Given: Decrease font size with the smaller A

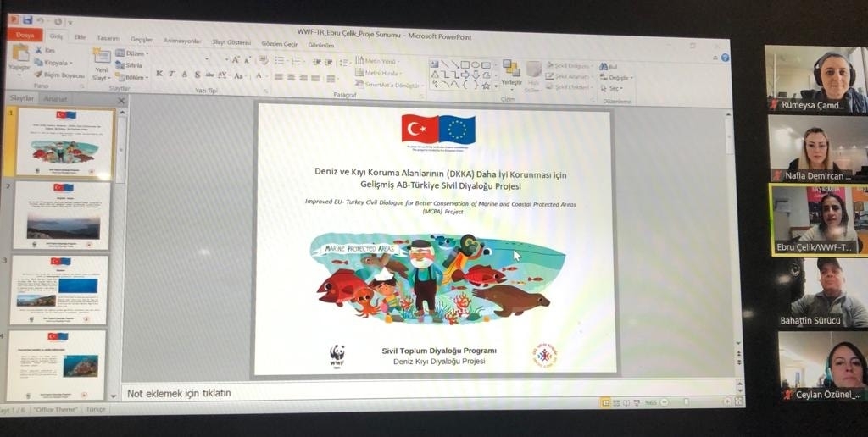Looking at the screenshot, I should (x=247, y=60).
